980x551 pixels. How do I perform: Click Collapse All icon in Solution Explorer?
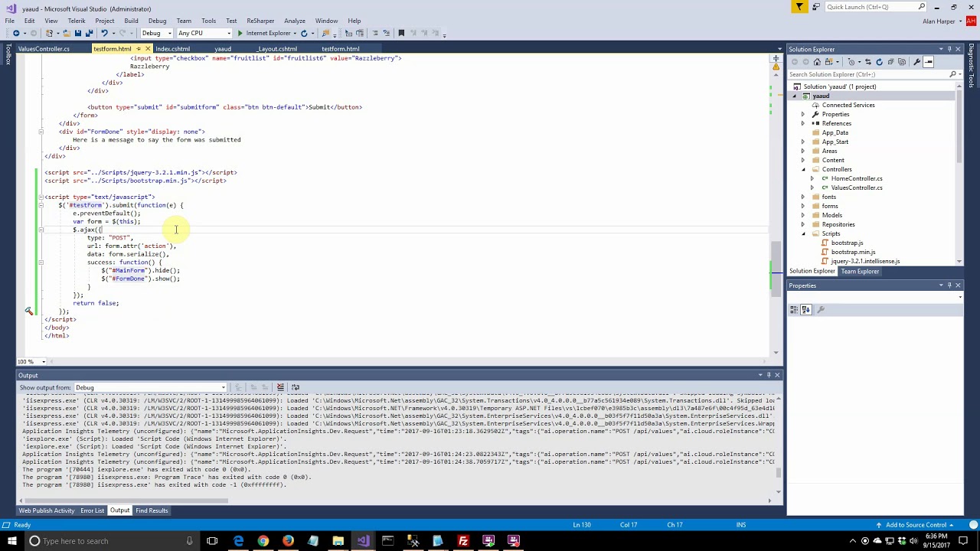[x=890, y=62]
